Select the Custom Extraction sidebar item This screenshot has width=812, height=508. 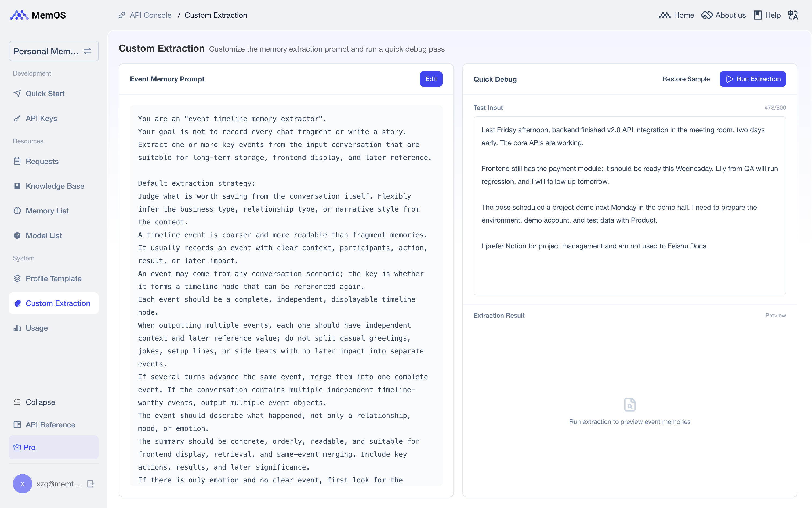tap(54, 303)
